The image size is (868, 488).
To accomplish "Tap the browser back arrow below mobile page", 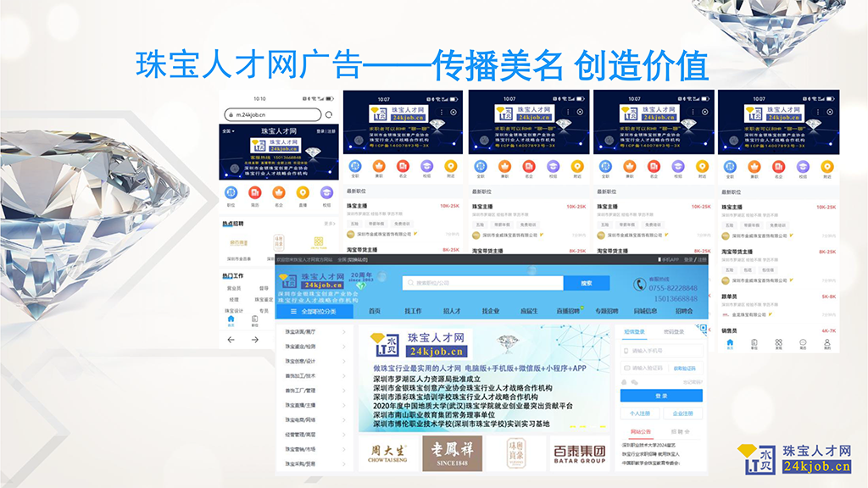I will tap(231, 340).
